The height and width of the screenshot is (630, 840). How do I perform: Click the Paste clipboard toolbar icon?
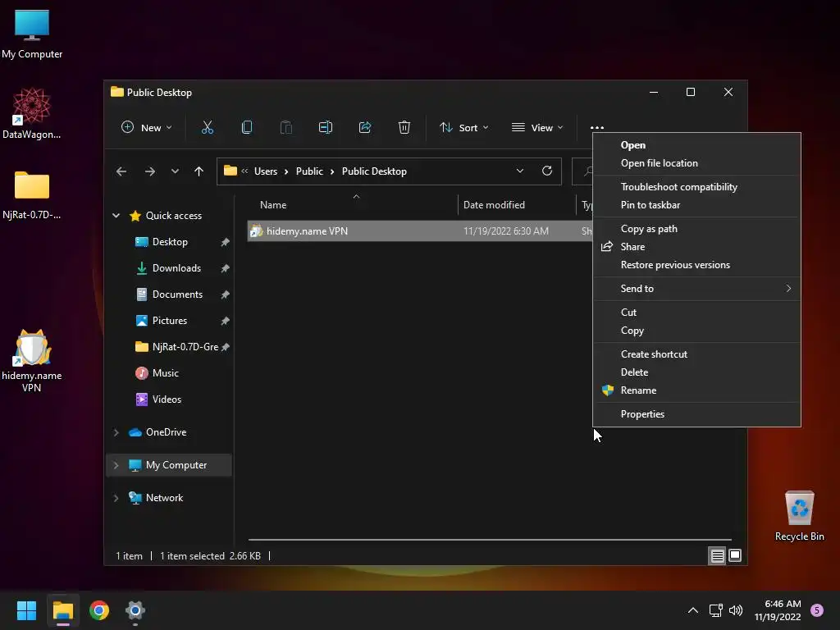click(x=286, y=127)
